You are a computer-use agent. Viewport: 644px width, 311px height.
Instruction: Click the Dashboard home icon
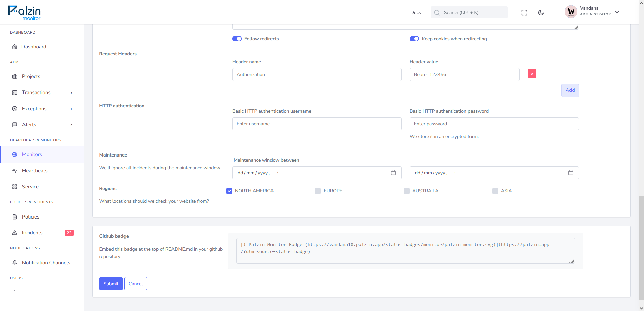[x=15, y=47]
